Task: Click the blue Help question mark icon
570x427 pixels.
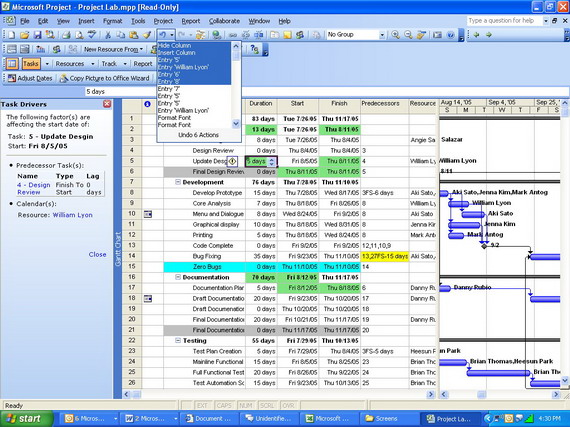Action: pos(450,35)
